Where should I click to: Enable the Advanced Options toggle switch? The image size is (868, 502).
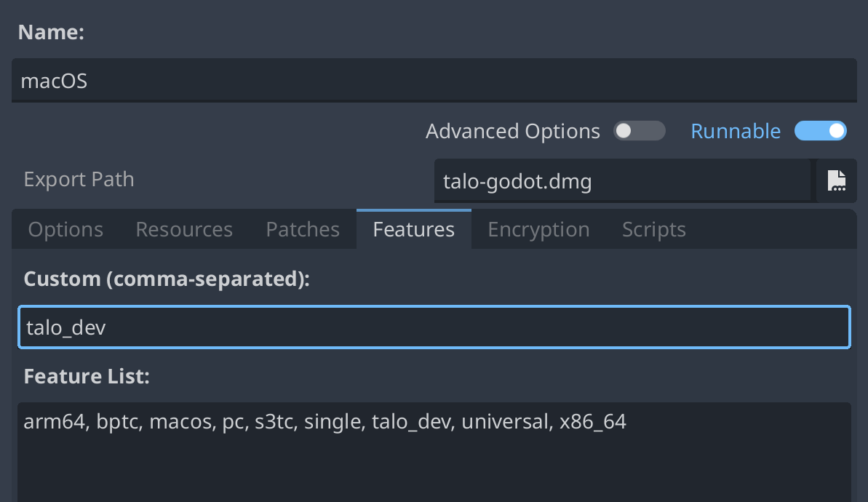tap(639, 131)
